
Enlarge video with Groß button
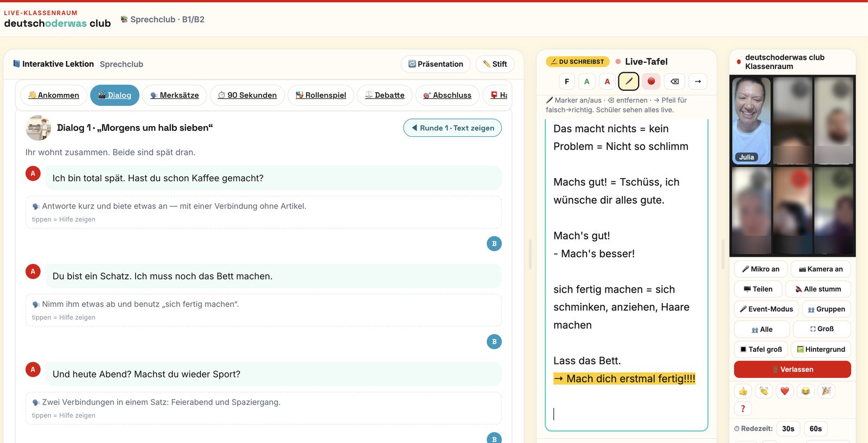pos(822,330)
